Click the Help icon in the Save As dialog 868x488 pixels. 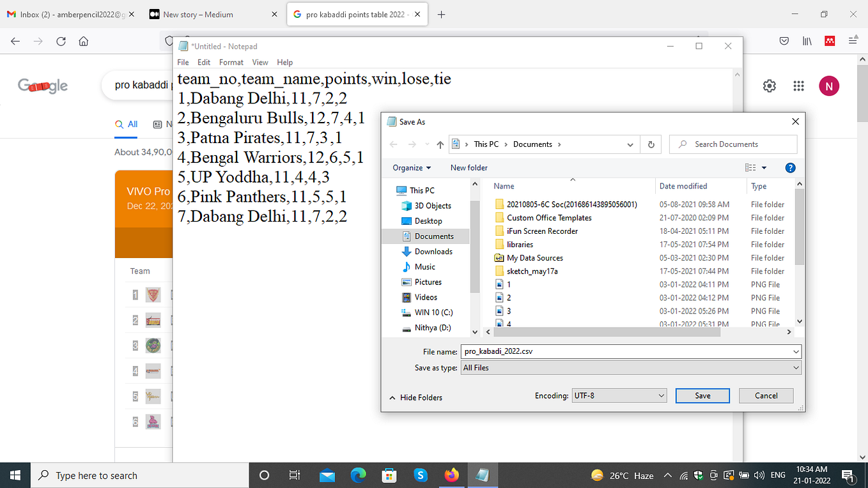(790, 167)
